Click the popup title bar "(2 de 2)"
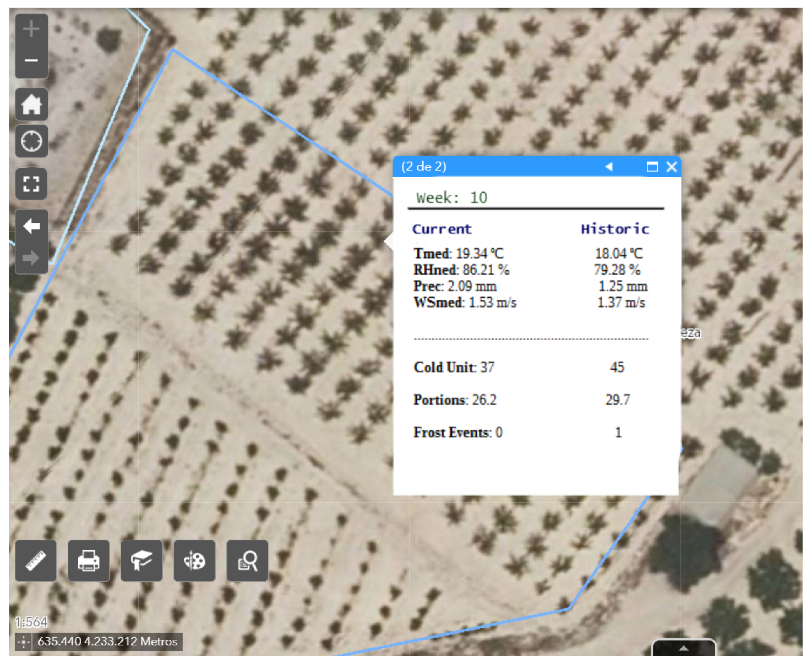 click(x=424, y=167)
